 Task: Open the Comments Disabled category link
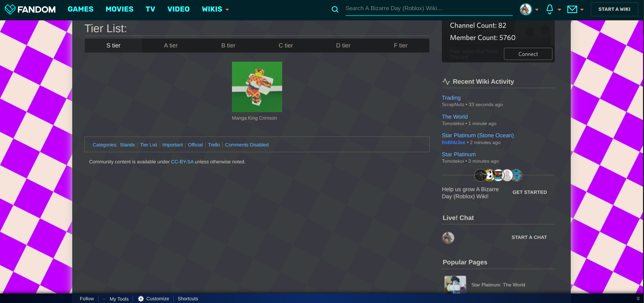pyautogui.click(x=247, y=145)
